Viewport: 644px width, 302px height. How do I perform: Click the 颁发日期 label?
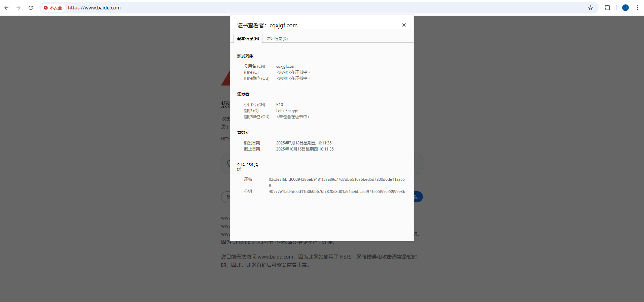[252, 143]
